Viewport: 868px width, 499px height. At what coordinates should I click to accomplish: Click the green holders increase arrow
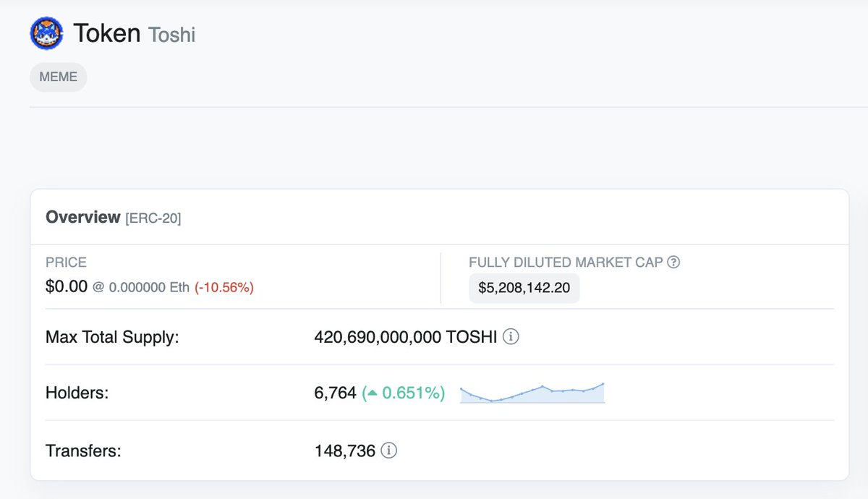pyautogui.click(x=372, y=393)
